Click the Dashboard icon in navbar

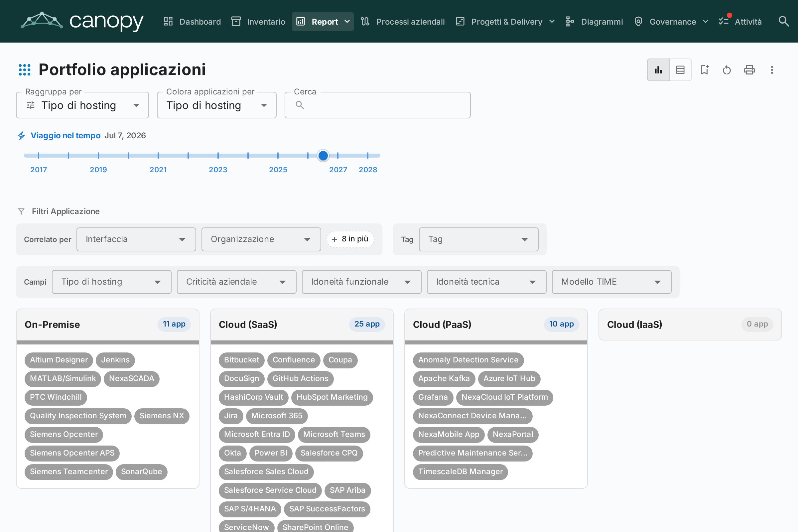point(168,21)
